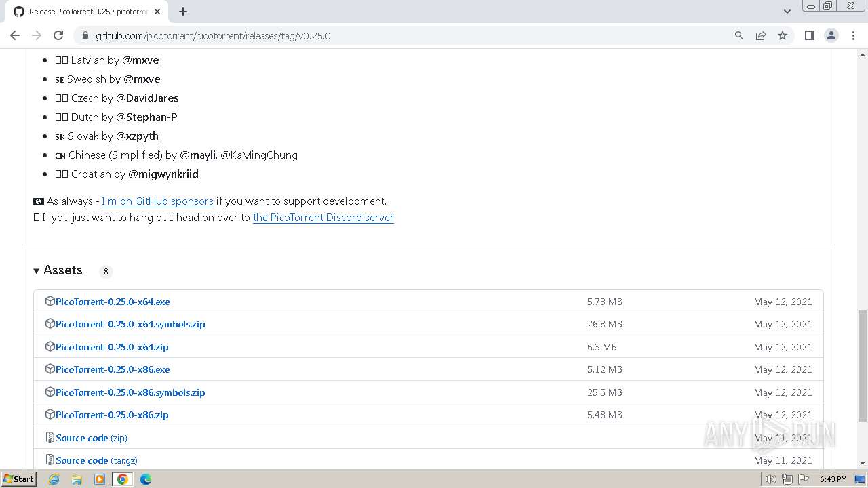Collapse the Assets section triangle

tap(37, 271)
